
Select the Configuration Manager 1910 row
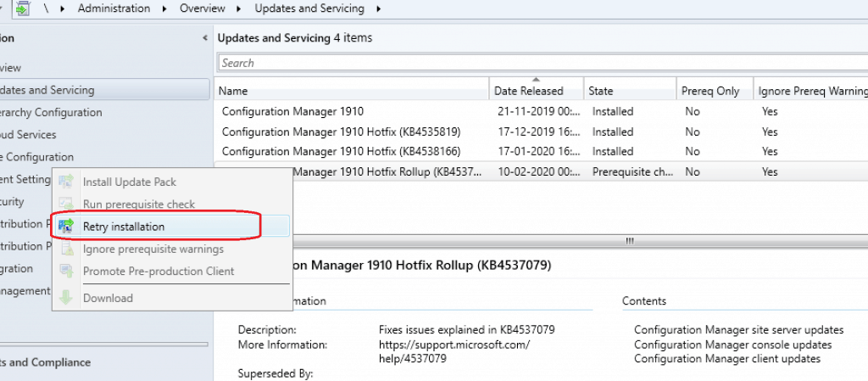[x=541, y=111]
